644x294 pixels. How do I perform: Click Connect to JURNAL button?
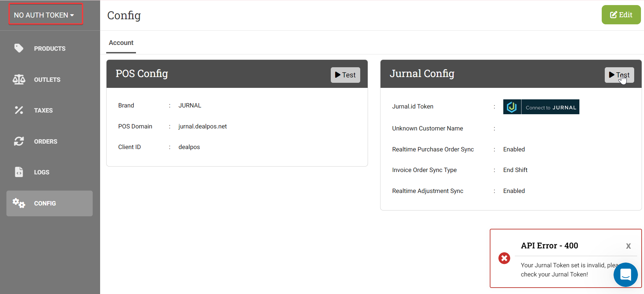(x=541, y=107)
